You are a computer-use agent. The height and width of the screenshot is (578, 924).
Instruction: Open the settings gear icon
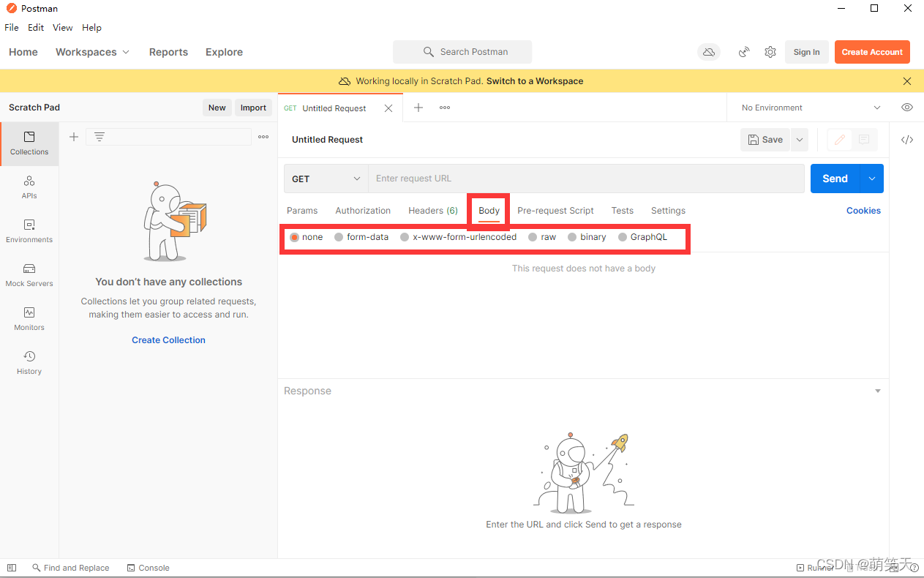tap(770, 52)
